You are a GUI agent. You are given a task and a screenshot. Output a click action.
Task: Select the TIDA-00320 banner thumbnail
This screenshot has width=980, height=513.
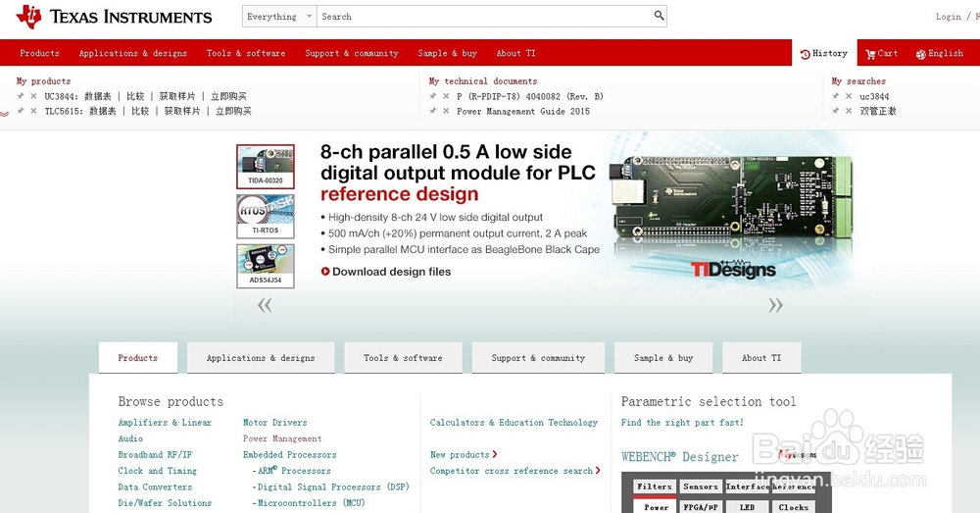(265, 167)
